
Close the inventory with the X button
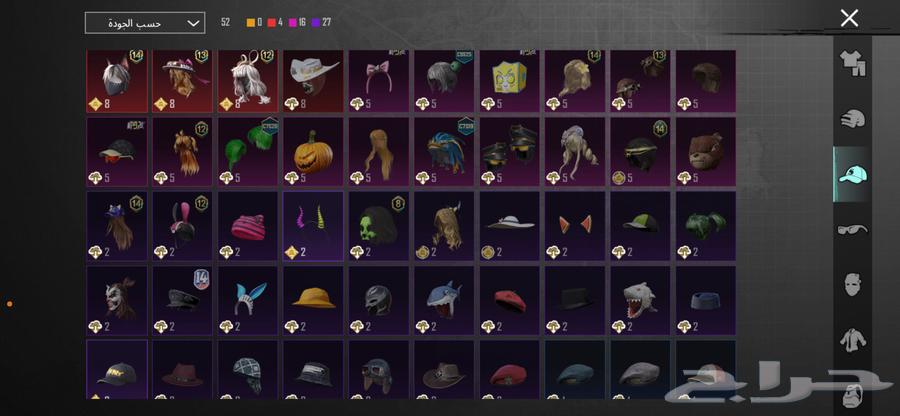coord(849,18)
